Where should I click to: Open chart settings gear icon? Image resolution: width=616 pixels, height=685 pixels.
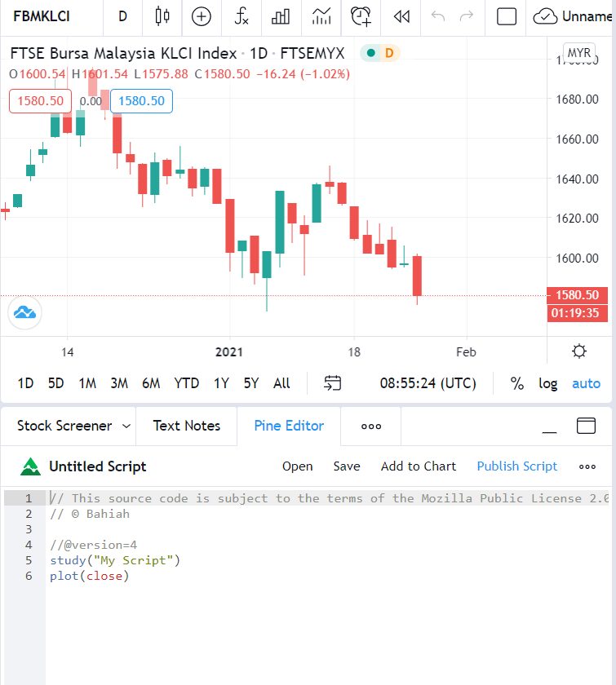pos(579,351)
